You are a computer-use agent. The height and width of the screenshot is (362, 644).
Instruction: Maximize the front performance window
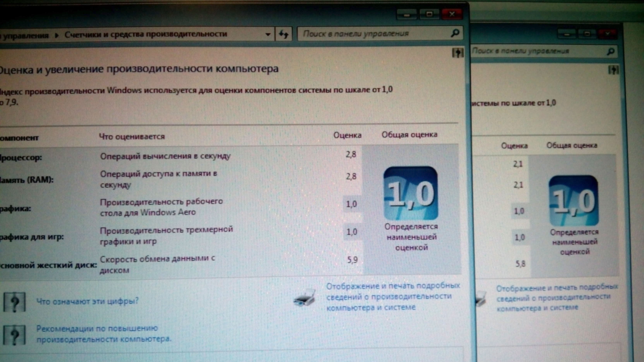tap(429, 14)
